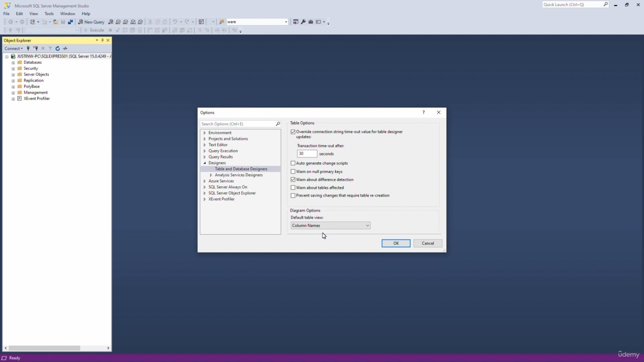Select Query Execution in Options tree
Viewport: 644px width, 362px height.
(x=223, y=151)
